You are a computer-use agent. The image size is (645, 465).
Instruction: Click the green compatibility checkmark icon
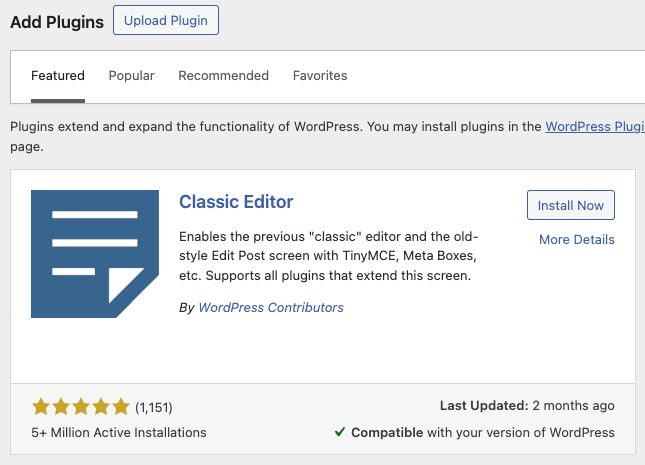point(340,432)
